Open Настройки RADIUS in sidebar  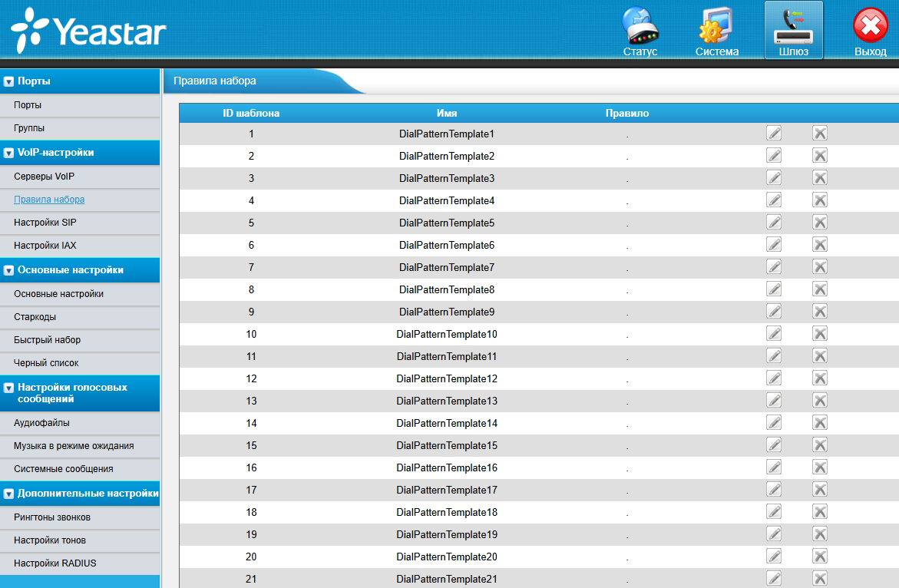pos(55,563)
